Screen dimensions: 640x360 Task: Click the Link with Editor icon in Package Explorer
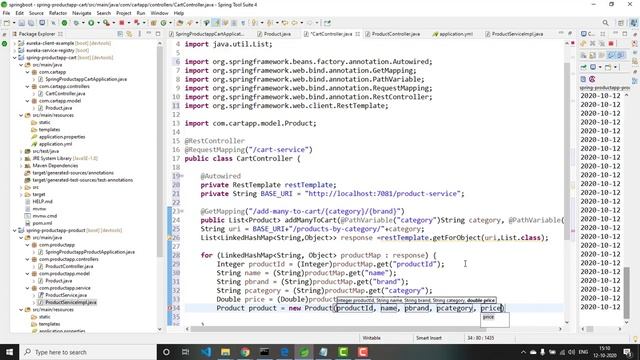(129, 34)
